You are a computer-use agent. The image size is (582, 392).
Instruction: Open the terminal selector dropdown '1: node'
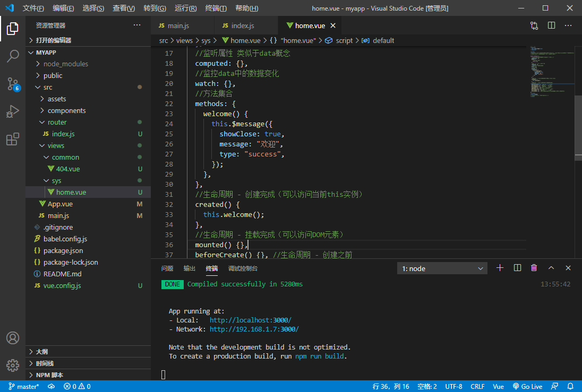tap(442, 268)
